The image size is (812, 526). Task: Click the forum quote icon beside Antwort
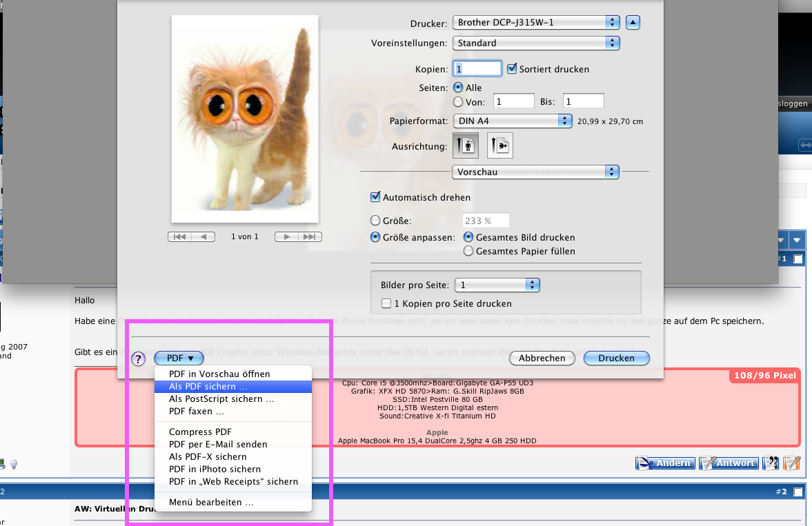pyautogui.click(x=771, y=463)
